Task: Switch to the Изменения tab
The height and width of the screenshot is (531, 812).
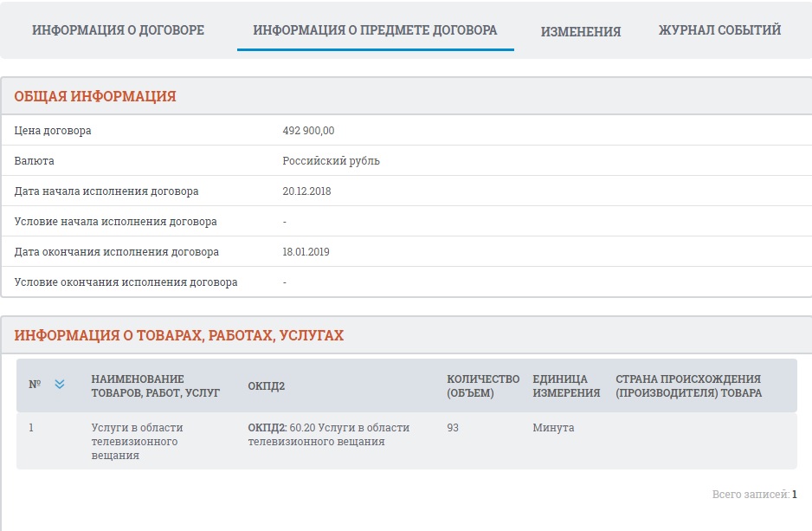Action: click(x=580, y=31)
